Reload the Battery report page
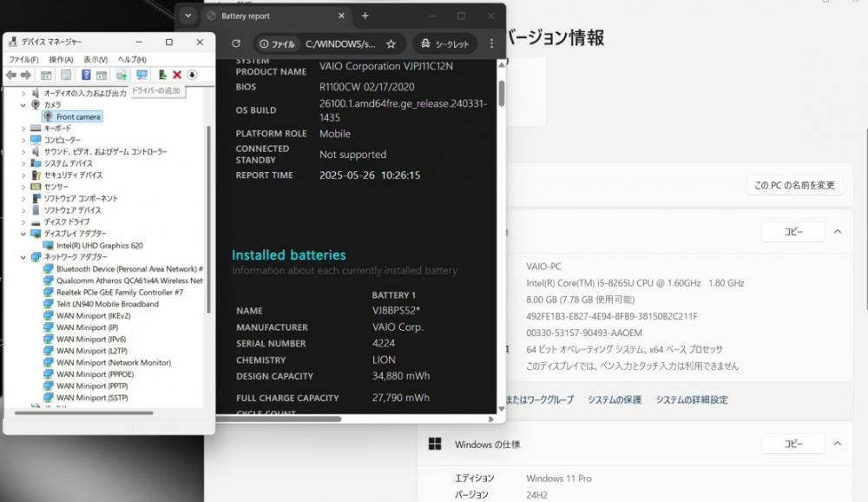868x502 pixels. (236, 43)
